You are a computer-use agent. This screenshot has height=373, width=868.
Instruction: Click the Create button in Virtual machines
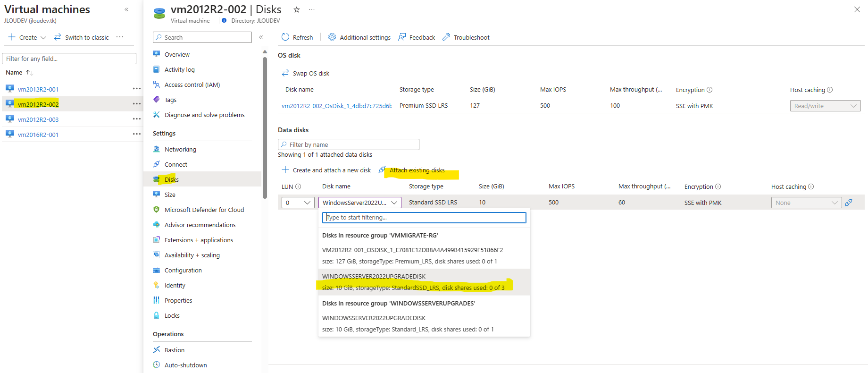[27, 37]
